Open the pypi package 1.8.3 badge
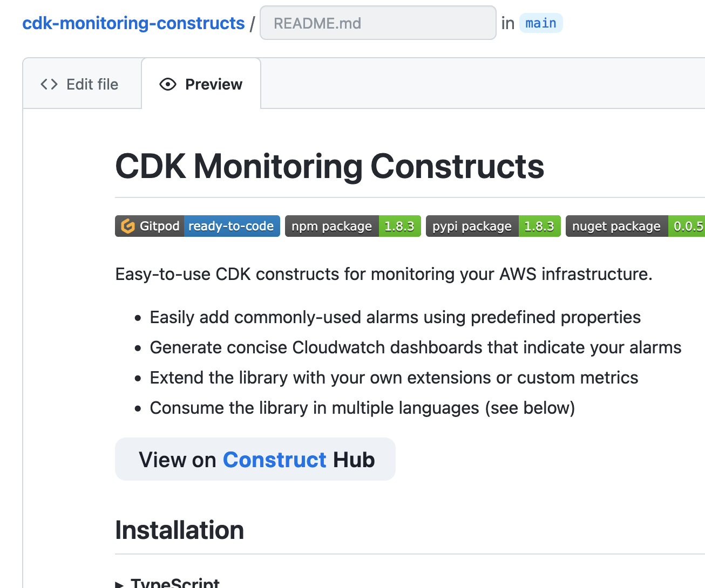This screenshot has height=588, width=705. pos(493,226)
